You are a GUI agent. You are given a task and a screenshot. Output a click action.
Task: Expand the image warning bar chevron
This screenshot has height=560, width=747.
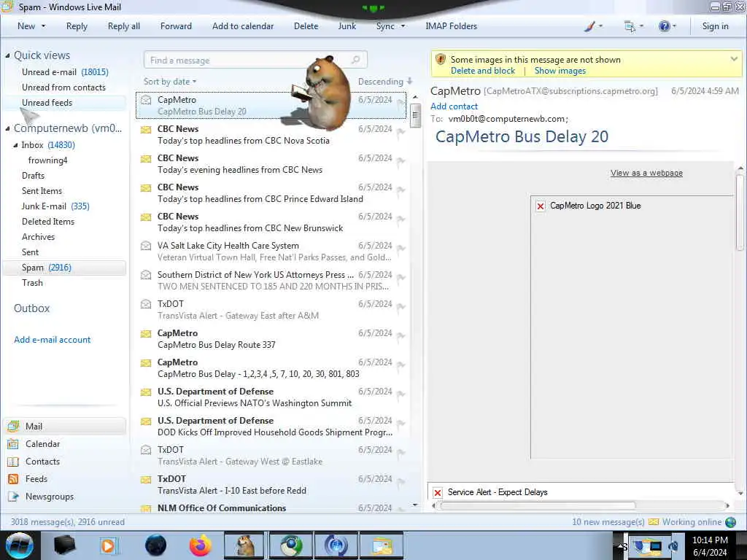(734, 59)
